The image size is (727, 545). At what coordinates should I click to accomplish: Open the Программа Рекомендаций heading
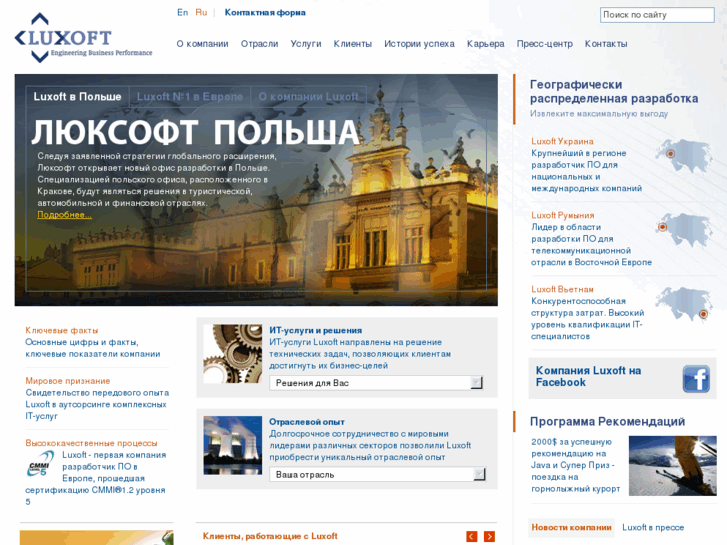tap(607, 421)
